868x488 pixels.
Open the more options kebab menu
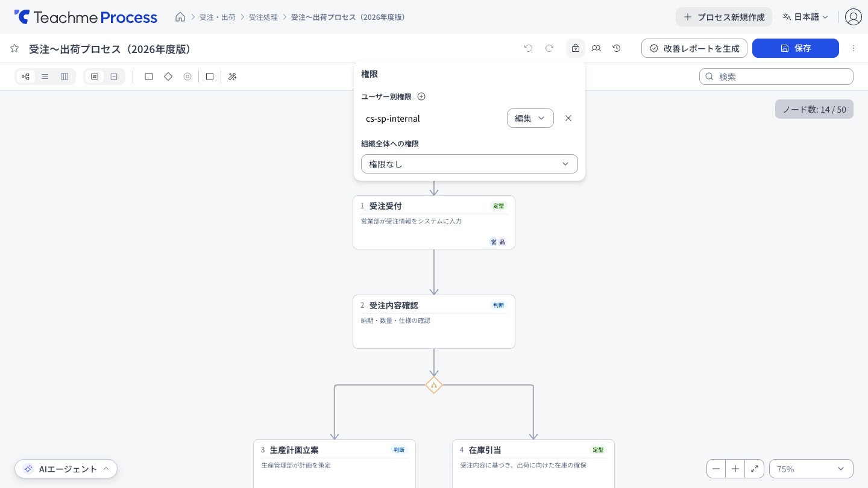coord(854,48)
